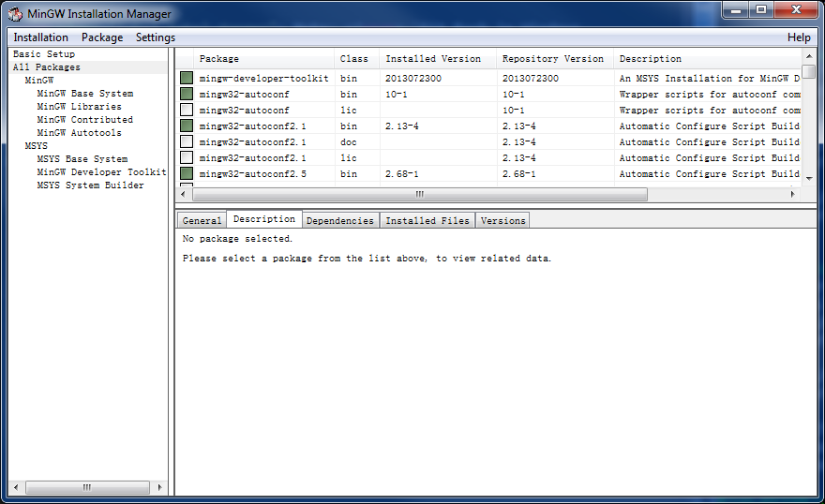Viewport: 825px width, 504px height.
Task: Select All Packages in the sidebar
Action: (47, 67)
